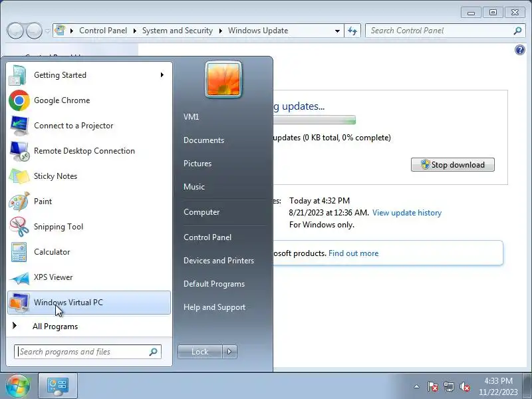532x399 pixels.
Task: Open Documents from Start menu
Action: 203,140
